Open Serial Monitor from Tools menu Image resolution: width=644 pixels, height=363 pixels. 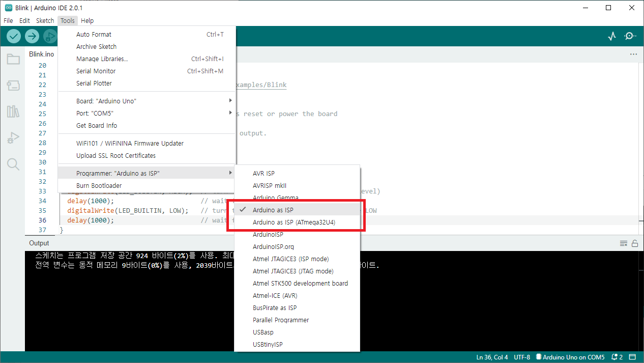tap(147, 71)
